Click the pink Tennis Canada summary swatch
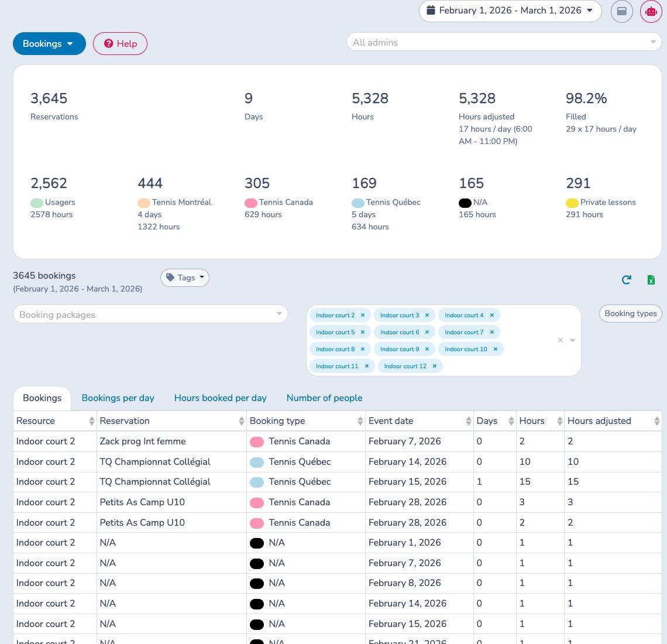667x644 pixels. 250,203
